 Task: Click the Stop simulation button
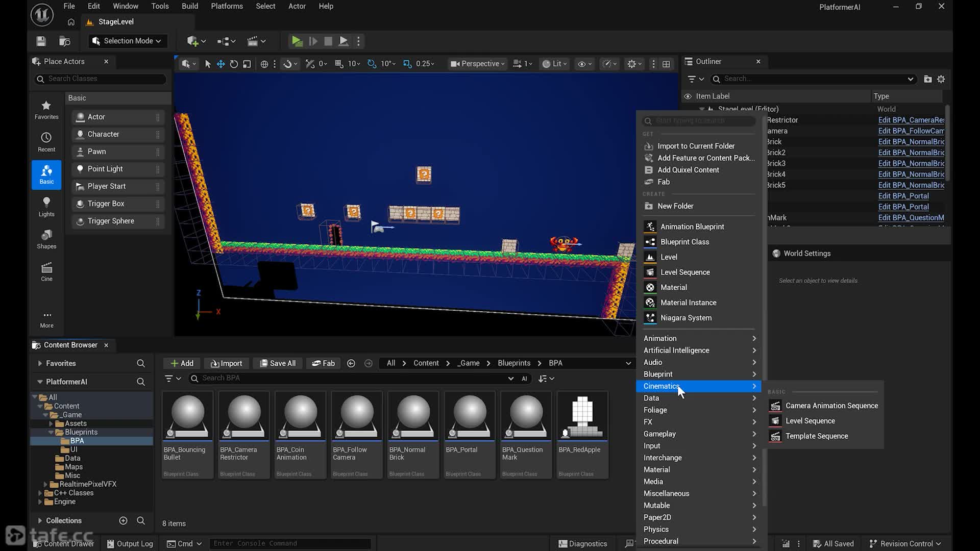coord(328,41)
